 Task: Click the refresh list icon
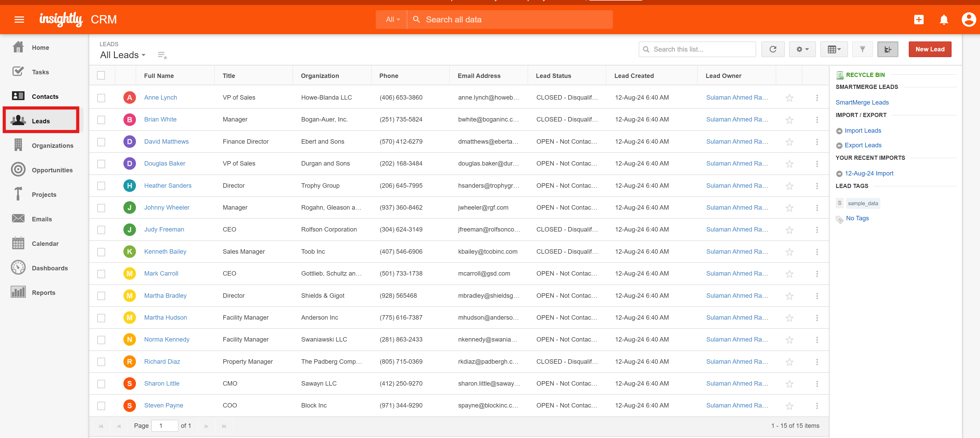pos(773,50)
